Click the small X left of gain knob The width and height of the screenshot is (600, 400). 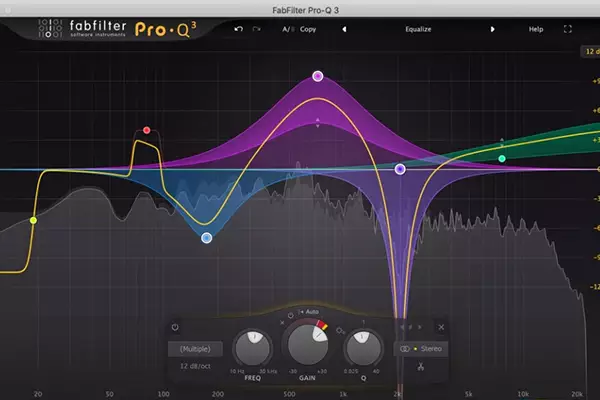(x=282, y=323)
